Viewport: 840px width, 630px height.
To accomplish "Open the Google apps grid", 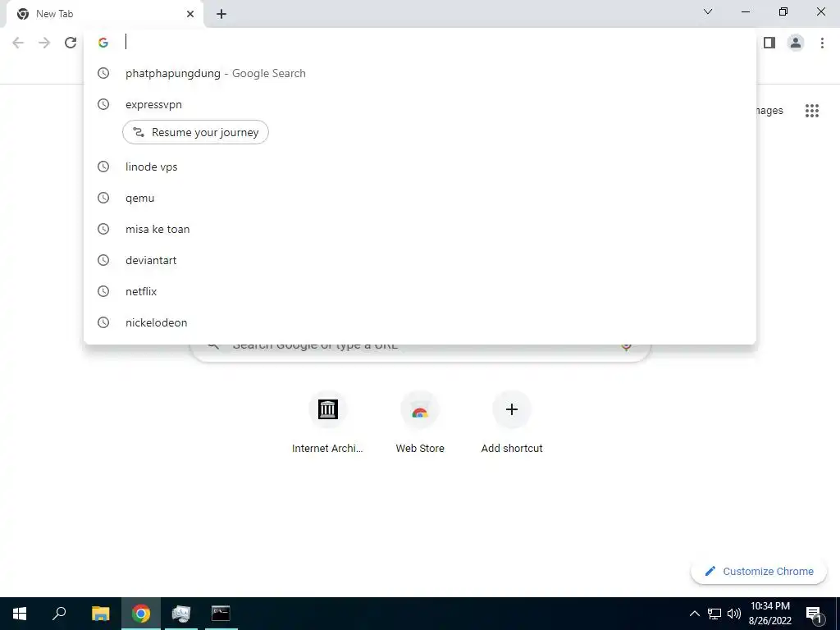I will (811, 111).
